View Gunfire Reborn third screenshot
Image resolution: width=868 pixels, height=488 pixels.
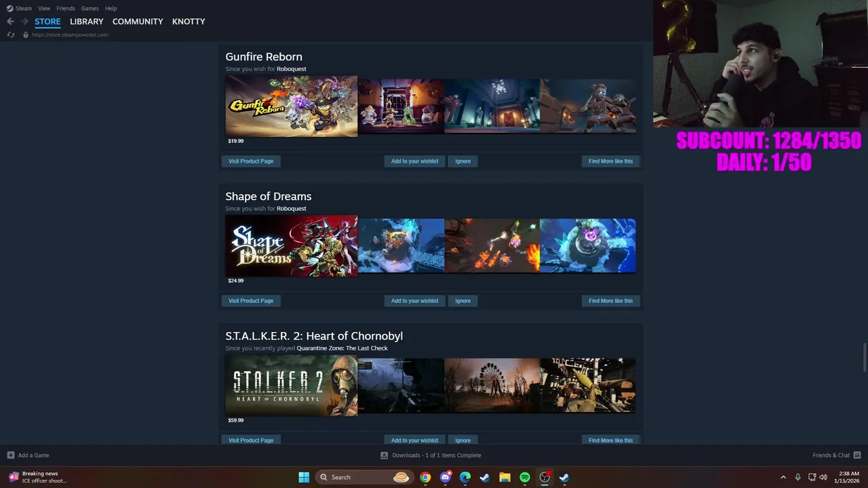(x=588, y=106)
